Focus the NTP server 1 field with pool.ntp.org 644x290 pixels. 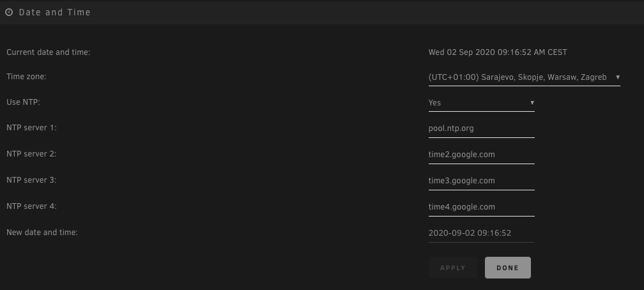click(481, 128)
